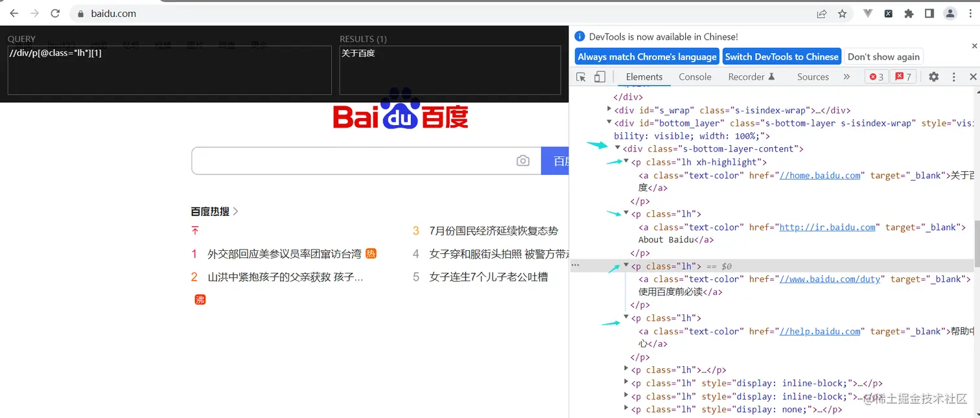Image resolution: width=980 pixels, height=418 pixels.
Task: Open hot search 外交部回应美参议员率团窜访台湾
Action: pyautogui.click(x=285, y=254)
